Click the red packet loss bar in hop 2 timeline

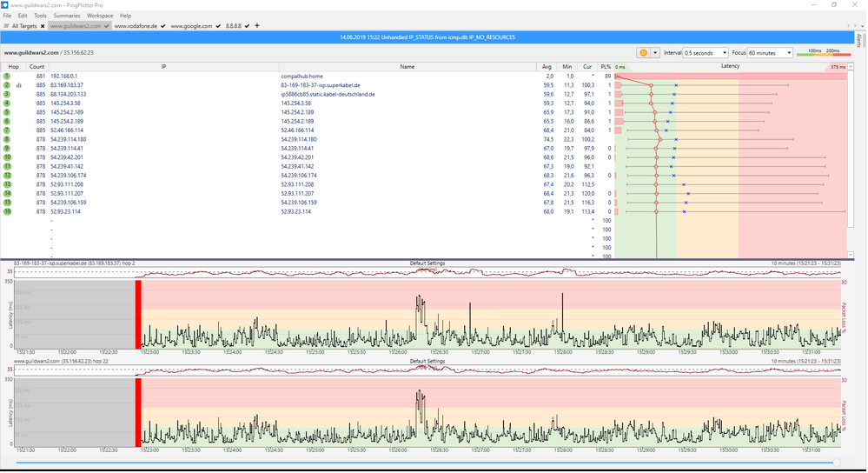point(137,314)
